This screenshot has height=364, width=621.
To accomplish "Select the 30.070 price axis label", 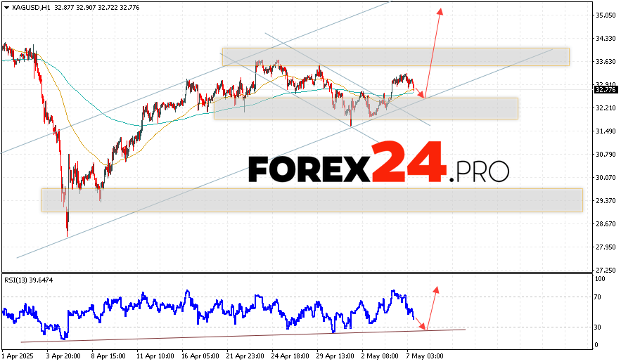I will (606, 178).
